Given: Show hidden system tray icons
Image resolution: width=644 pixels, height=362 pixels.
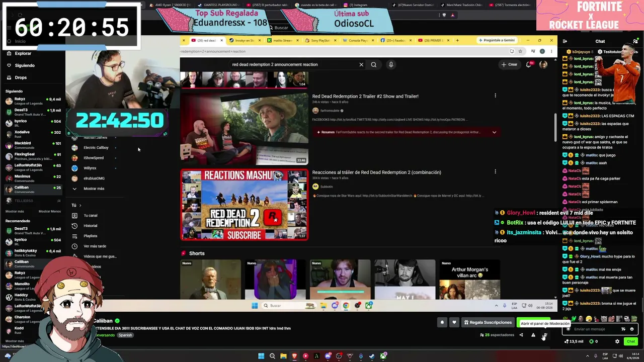Looking at the screenshot, I should click(587, 356).
